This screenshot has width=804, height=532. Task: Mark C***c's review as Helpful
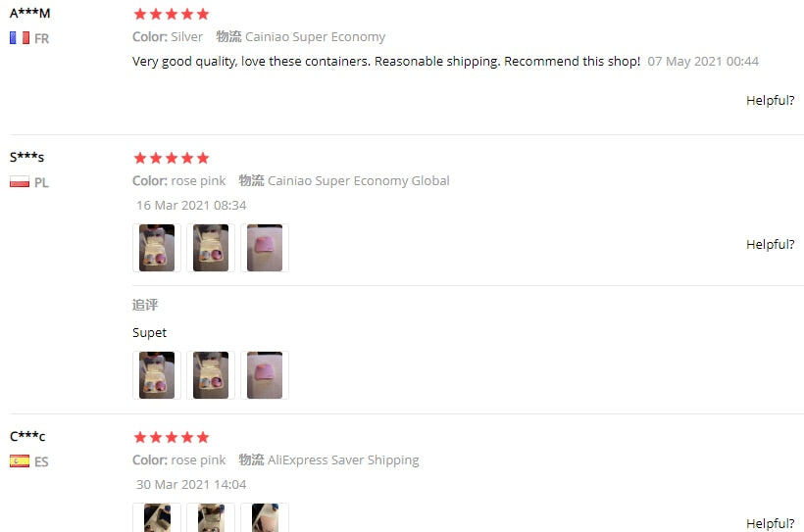(770, 523)
